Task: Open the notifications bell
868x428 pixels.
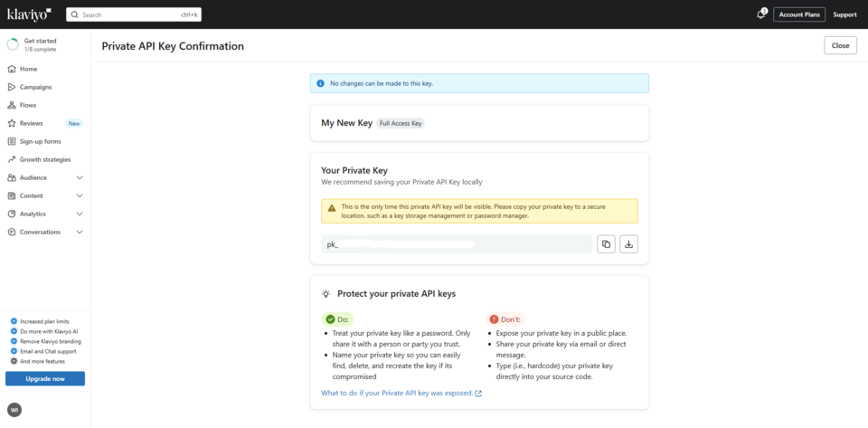Action: point(760,14)
